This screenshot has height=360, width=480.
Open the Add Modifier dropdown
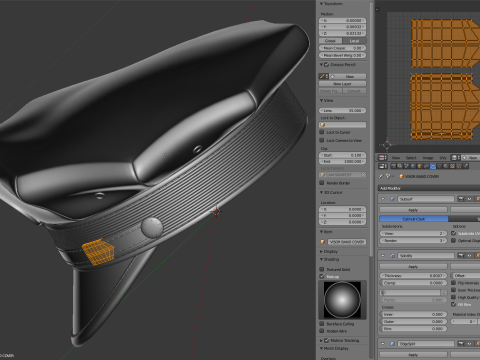click(x=429, y=188)
